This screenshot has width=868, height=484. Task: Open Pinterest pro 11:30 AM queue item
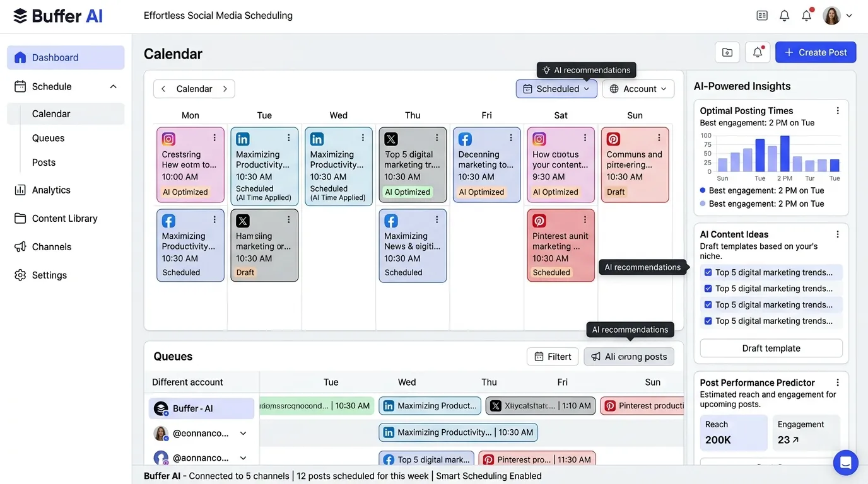click(537, 459)
